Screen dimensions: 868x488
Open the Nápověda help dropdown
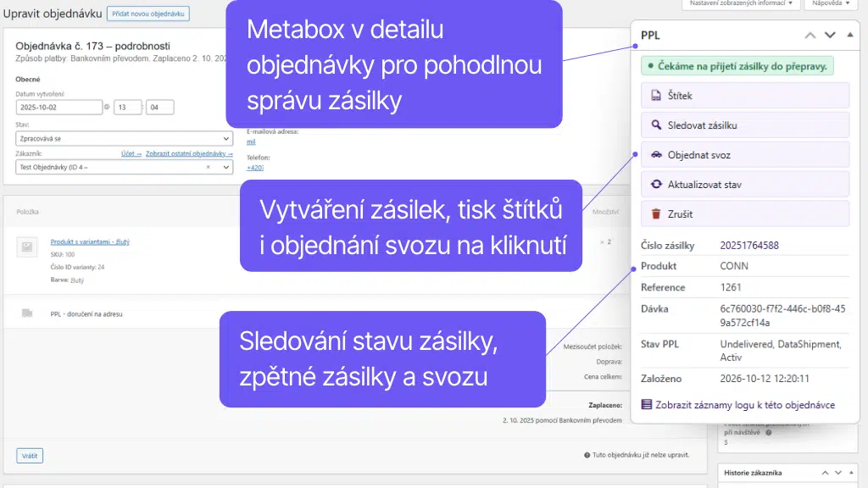pos(831,3)
